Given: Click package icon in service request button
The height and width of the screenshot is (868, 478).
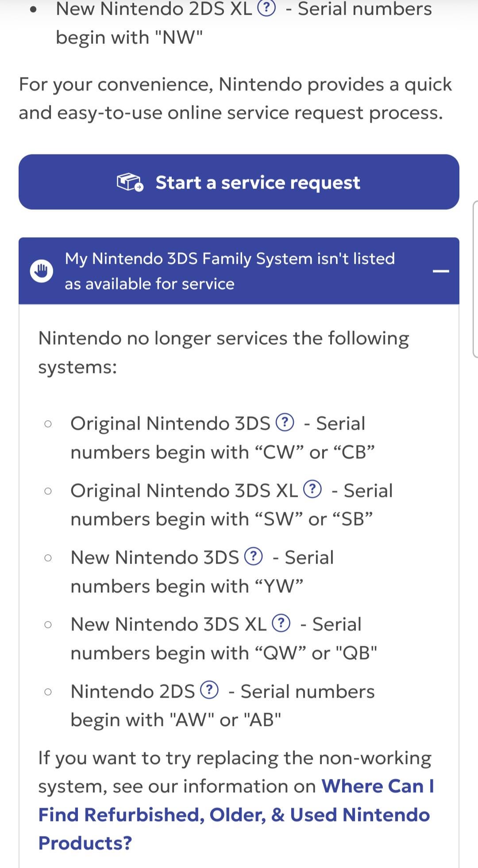Looking at the screenshot, I should click(130, 182).
